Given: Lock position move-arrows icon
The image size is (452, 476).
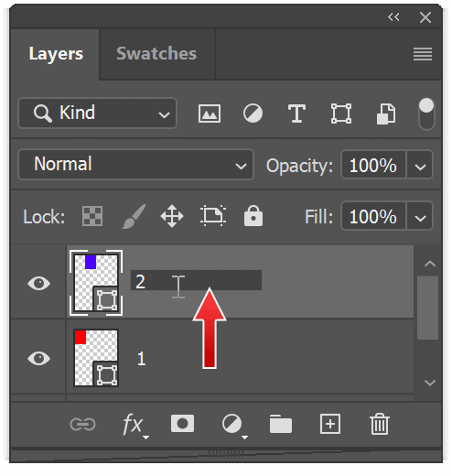Looking at the screenshot, I should tap(172, 216).
